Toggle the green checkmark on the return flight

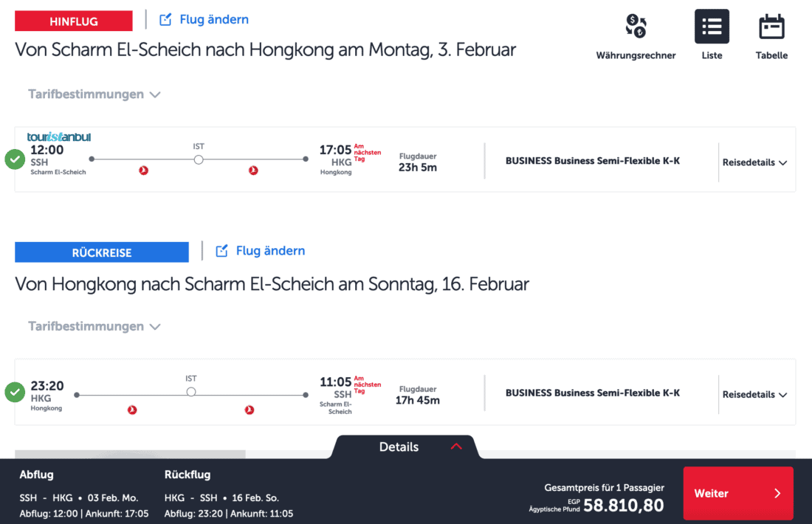(14, 392)
